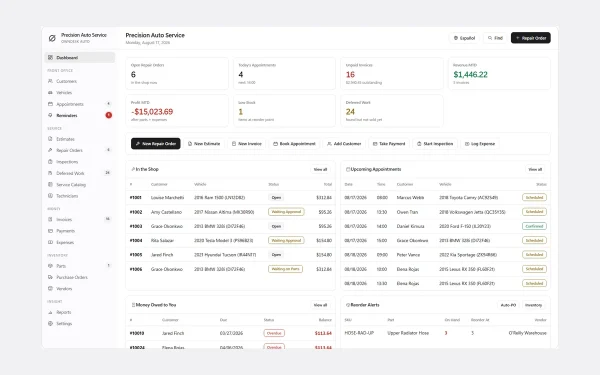
Task: Click the Reports chart icon
Action: pyautogui.click(x=50, y=312)
